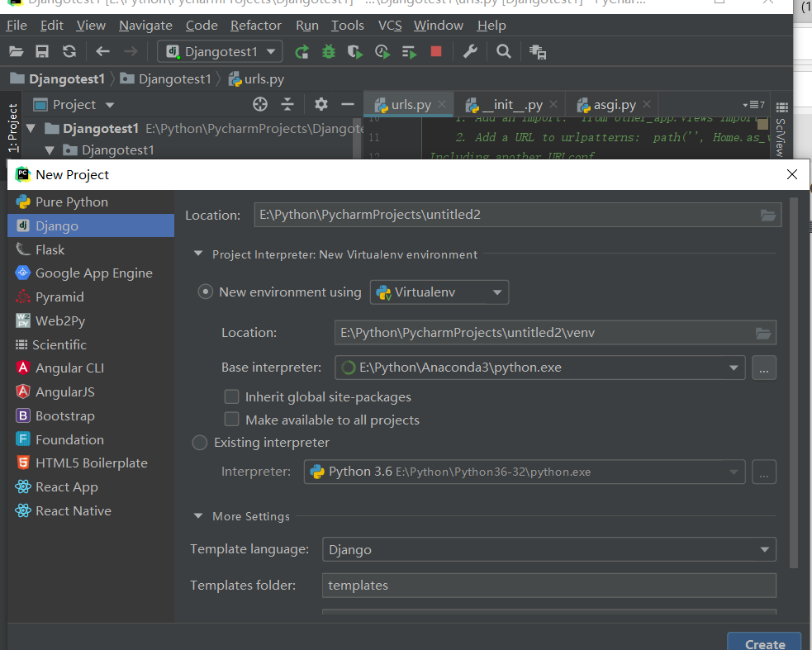Switch to the __init__.py tab
The height and width of the screenshot is (650, 812).
click(x=510, y=105)
